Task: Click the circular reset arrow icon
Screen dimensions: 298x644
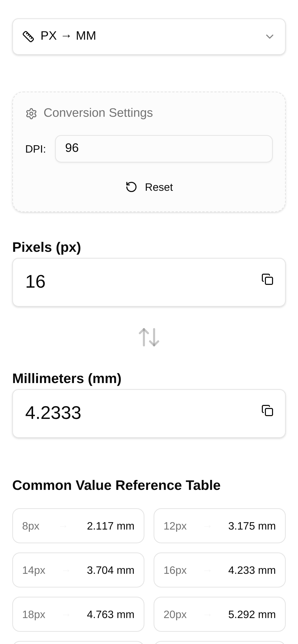Action: pos(131,187)
